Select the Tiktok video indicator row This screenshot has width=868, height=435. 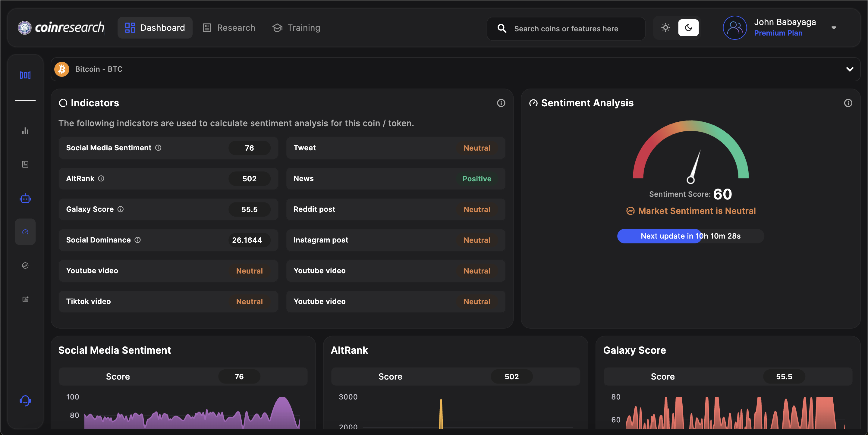coord(168,301)
